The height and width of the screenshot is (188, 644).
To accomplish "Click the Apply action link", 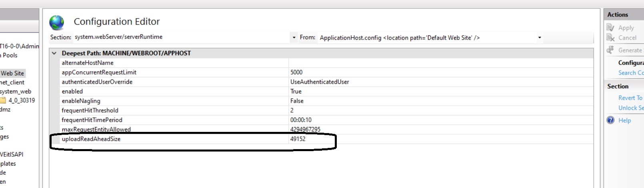I will pyautogui.click(x=626, y=28).
